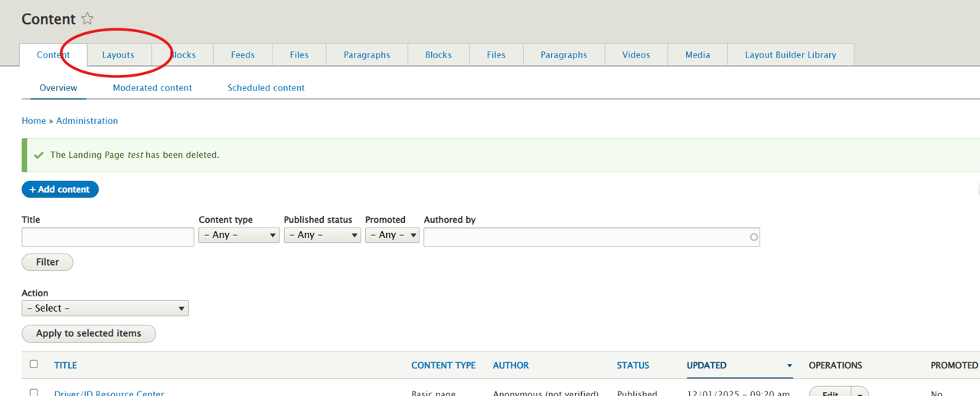Follow the Administration breadcrumb link

point(87,121)
